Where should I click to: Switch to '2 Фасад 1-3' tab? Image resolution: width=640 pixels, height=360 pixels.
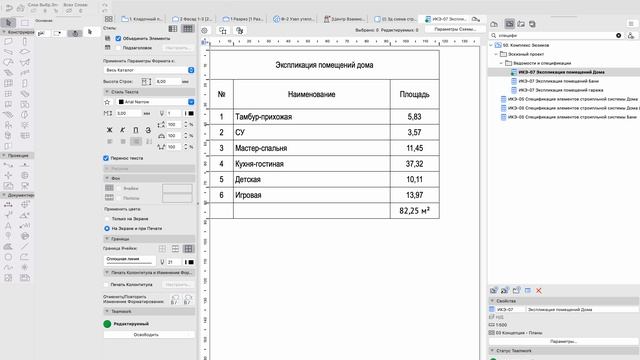[x=193, y=19]
